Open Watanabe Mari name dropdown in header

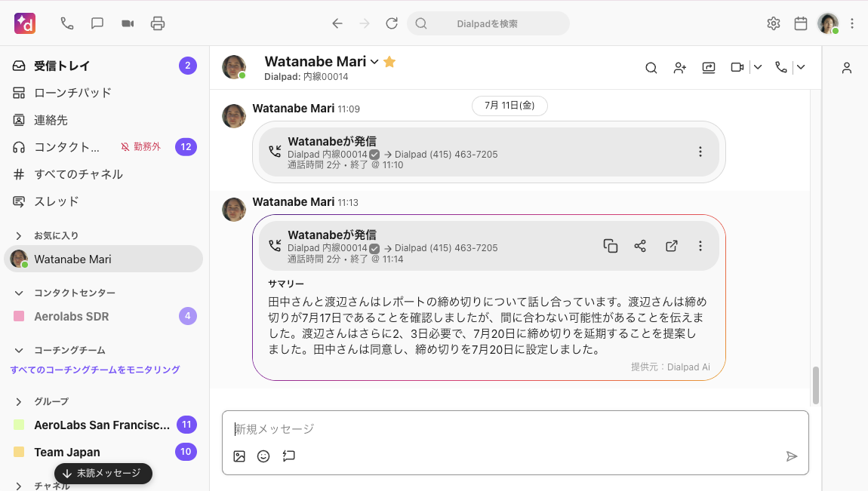(374, 61)
